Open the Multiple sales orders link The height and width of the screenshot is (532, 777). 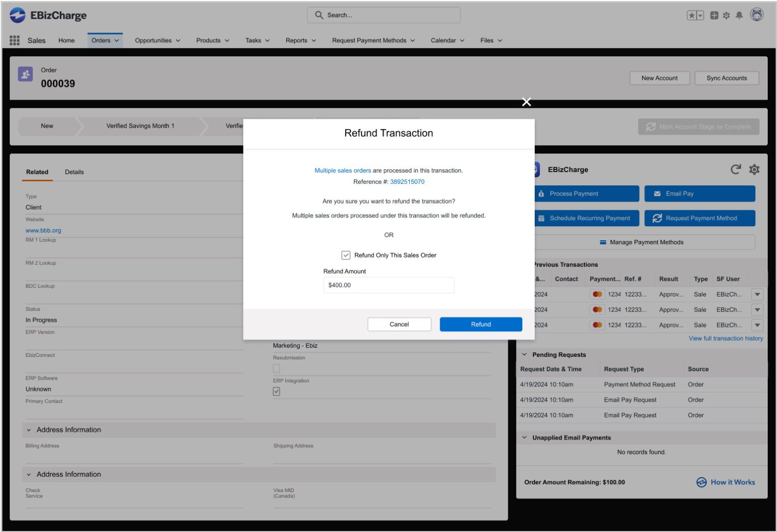click(343, 170)
